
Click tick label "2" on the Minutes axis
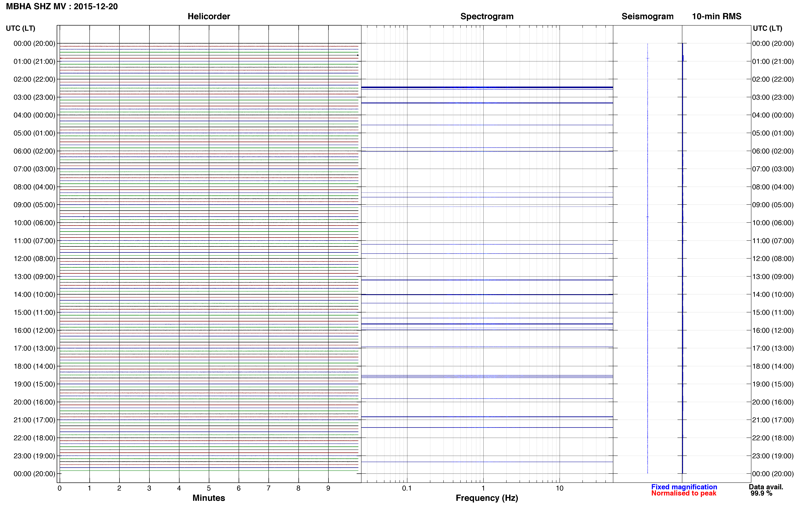(x=119, y=488)
